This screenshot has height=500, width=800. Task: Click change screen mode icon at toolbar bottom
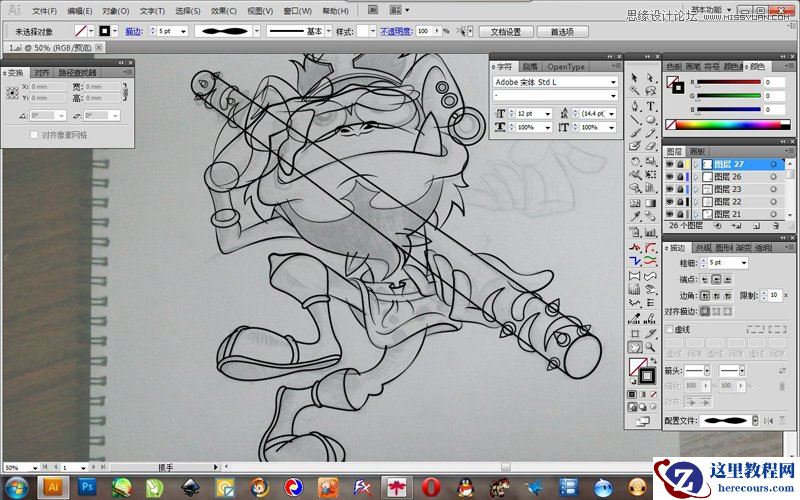642,421
